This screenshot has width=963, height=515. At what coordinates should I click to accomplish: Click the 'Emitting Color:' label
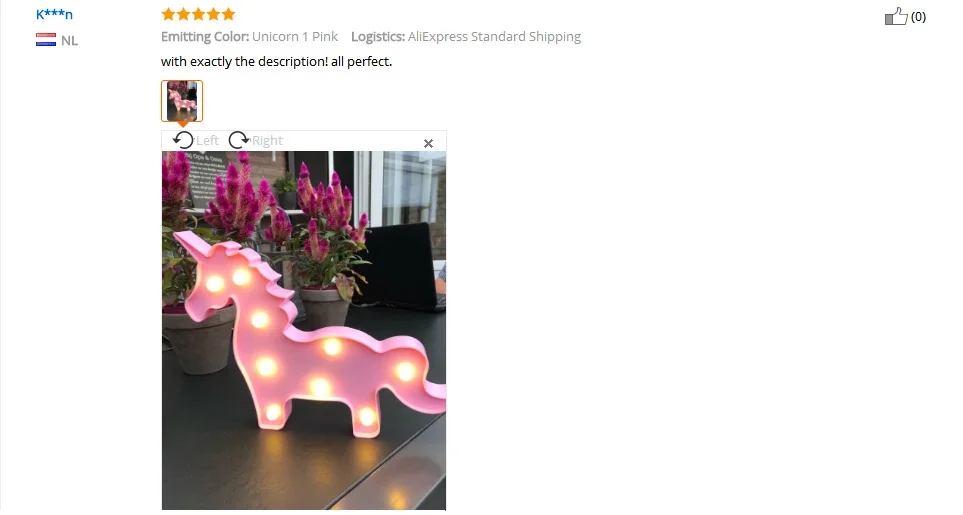tap(205, 37)
